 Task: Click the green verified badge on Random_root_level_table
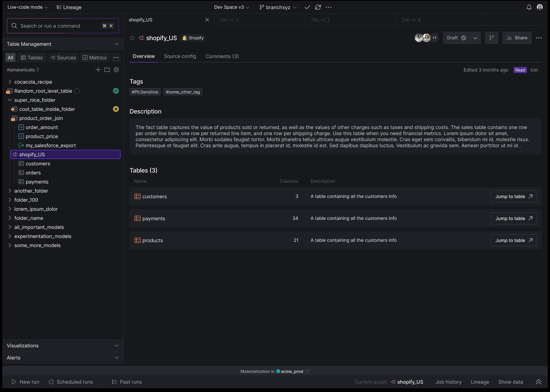[116, 91]
